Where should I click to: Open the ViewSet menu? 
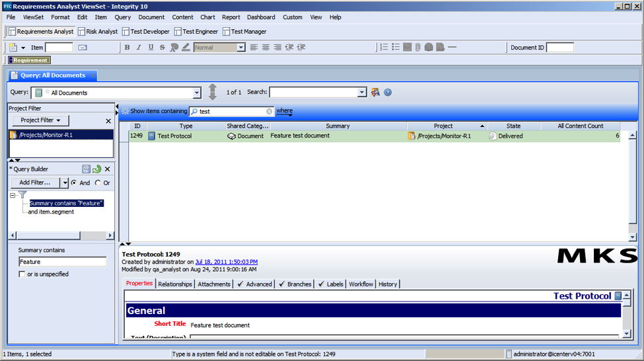33,17
